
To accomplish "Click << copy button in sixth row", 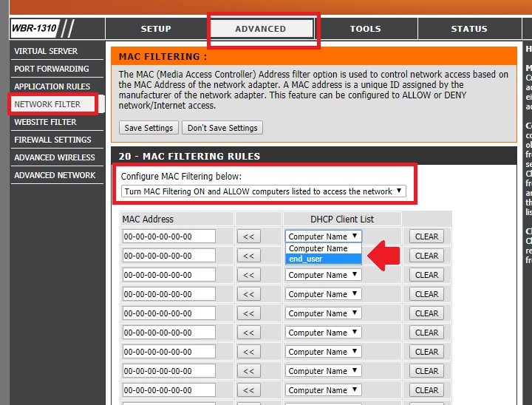I will pos(249,333).
